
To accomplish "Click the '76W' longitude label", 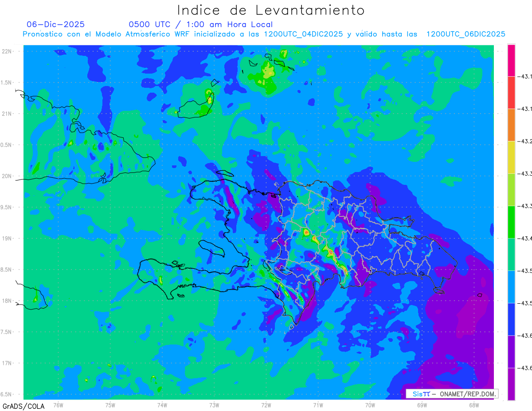I will 58,405.
